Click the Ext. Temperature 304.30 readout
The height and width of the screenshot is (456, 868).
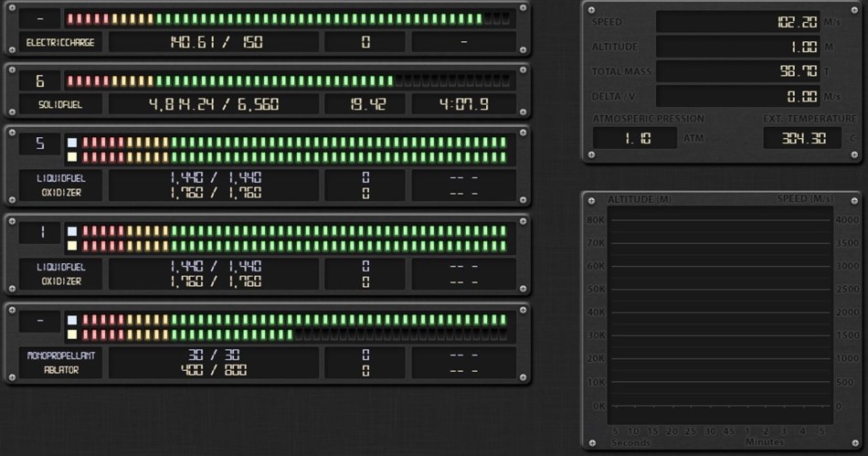pyautogui.click(x=802, y=139)
